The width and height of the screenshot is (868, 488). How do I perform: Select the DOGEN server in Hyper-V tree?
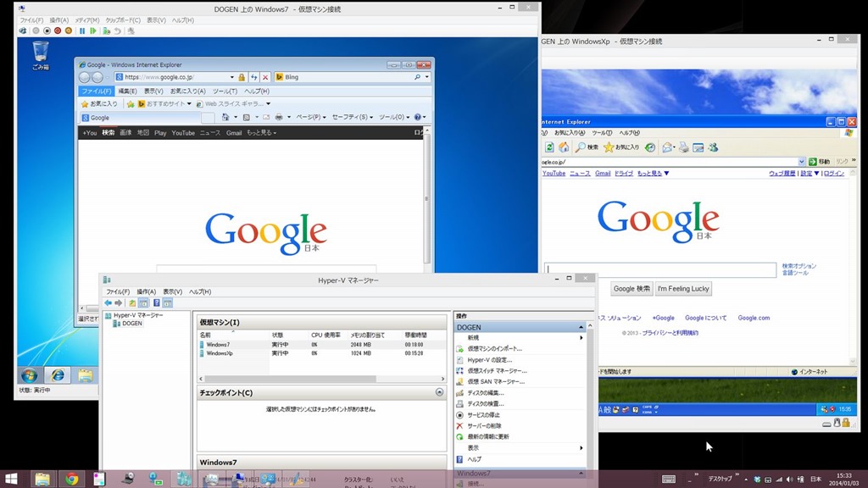131,324
